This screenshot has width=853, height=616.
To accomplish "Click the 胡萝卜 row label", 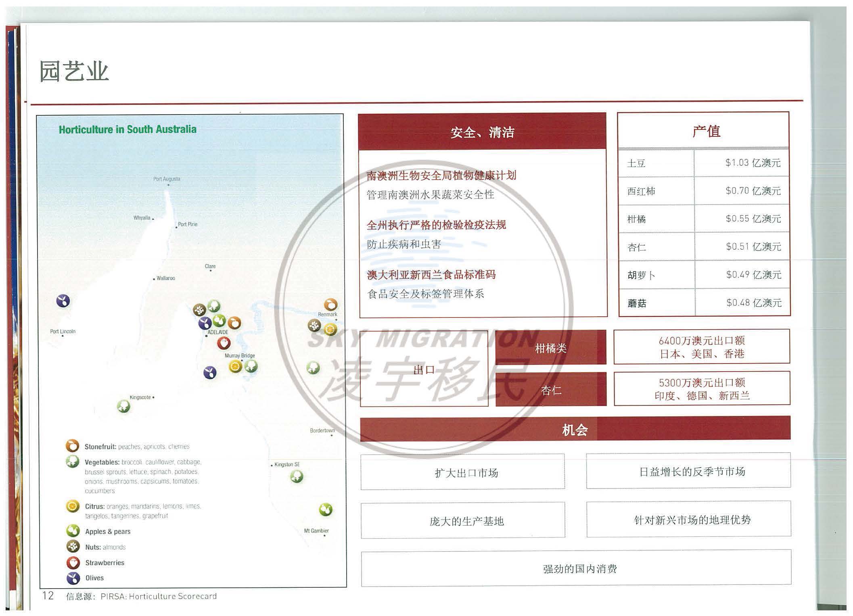I will tap(641, 275).
